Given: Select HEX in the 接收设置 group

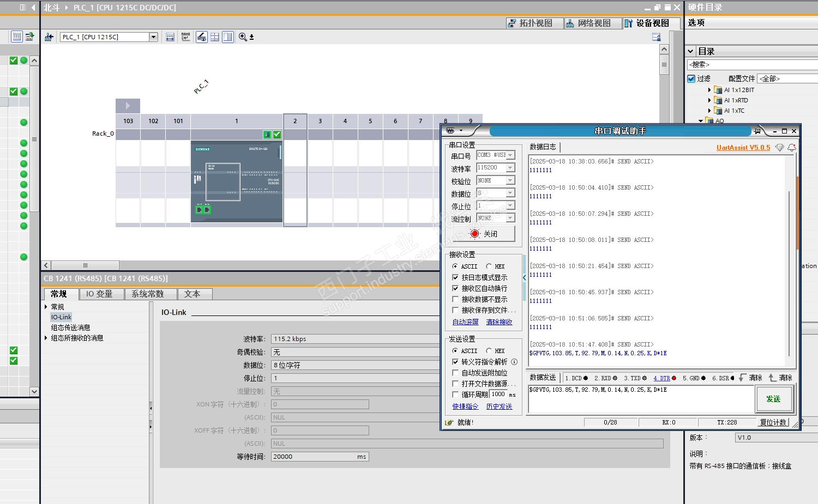Looking at the screenshot, I should coord(489,266).
